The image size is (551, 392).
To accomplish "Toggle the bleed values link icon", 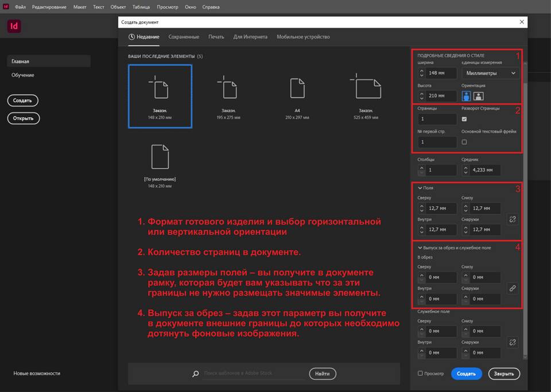I will pos(512,288).
